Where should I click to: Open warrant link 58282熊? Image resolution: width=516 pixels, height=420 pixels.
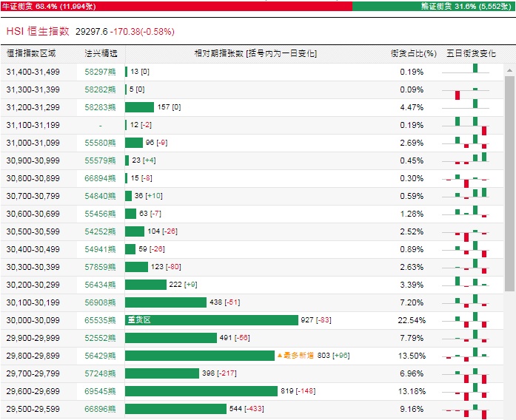(100, 89)
